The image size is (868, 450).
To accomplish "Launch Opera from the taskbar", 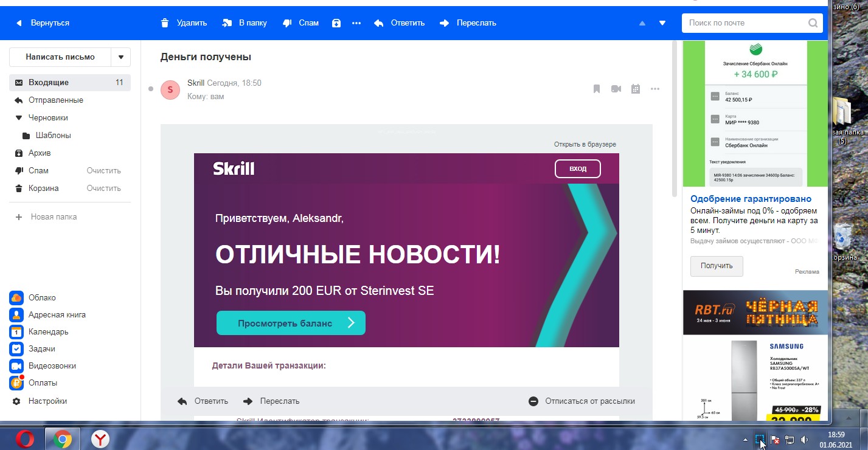I will point(25,438).
